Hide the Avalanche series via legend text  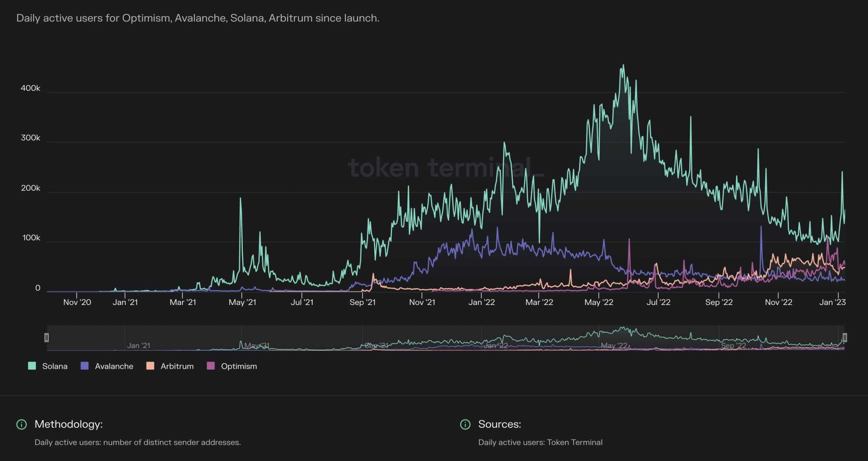coord(114,366)
